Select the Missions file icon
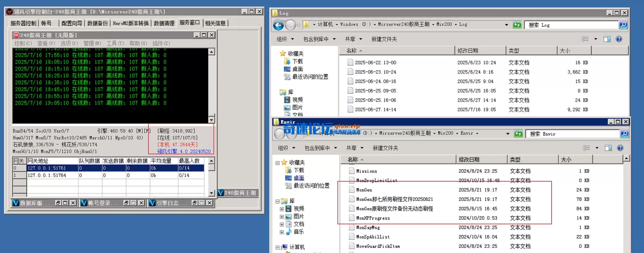The height and width of the screenshot is (253, 644). click(352, 171)
